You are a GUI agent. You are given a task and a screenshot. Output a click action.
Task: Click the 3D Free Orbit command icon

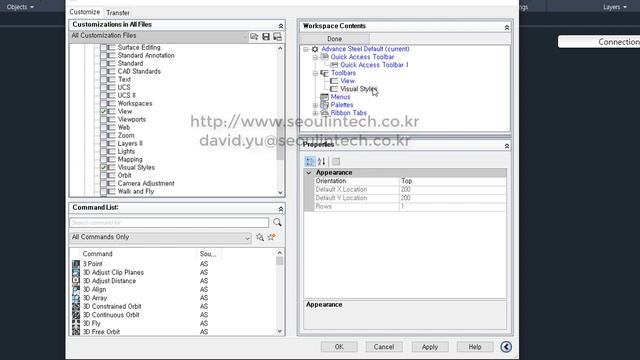[76, 332]
